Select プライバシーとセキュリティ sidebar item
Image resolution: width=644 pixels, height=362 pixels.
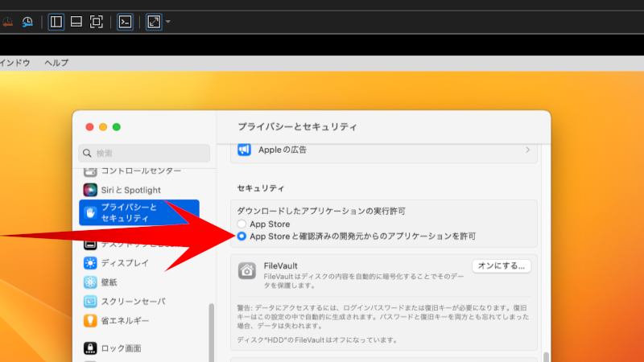click(139, 212)
